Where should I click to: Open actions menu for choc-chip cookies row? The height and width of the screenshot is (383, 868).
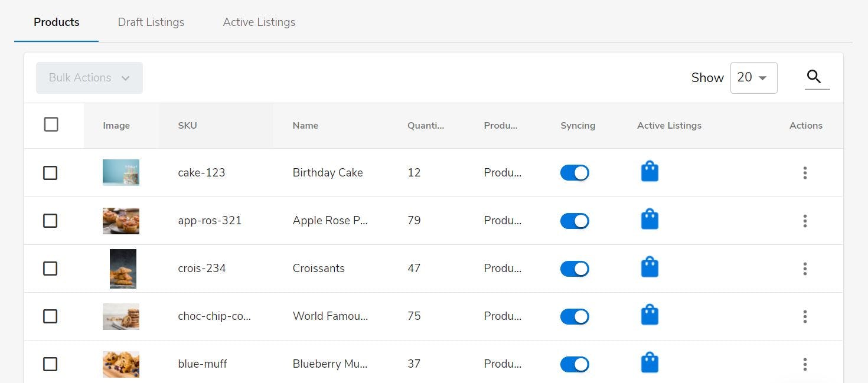coord(805,316)
